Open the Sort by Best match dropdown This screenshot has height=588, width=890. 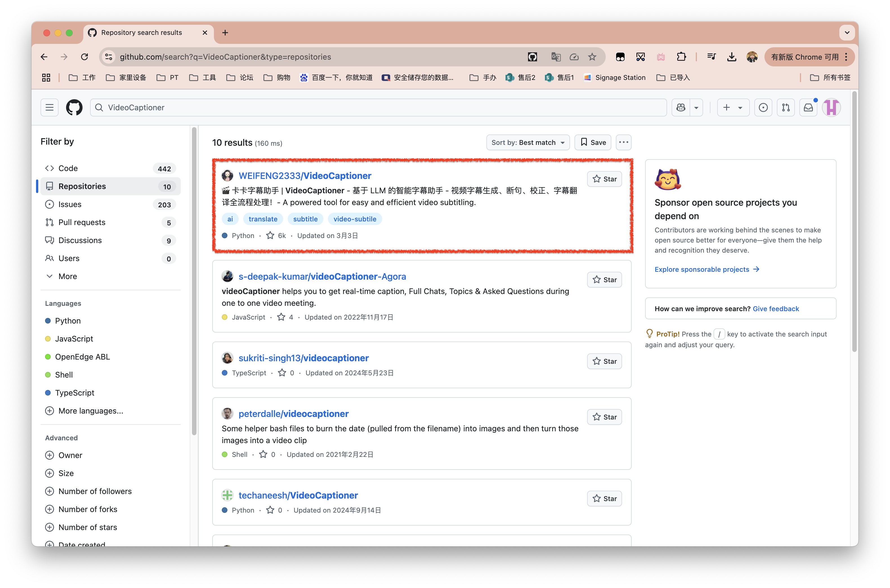528,142
